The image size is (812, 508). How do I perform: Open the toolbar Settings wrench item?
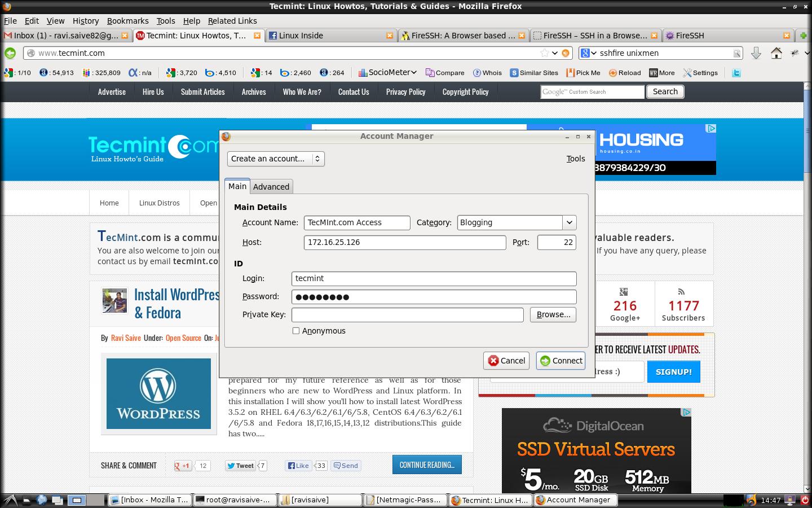pyautogui.click(x=700, y=73)
